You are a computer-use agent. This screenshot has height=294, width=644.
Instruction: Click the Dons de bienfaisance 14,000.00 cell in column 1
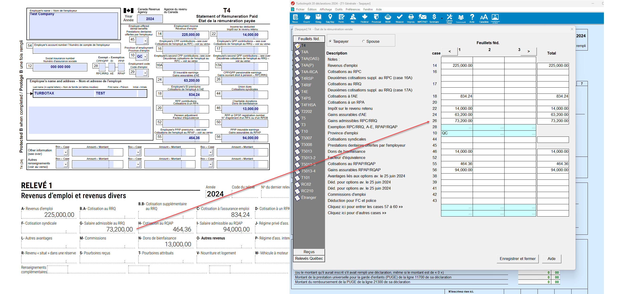coord(457,152)
